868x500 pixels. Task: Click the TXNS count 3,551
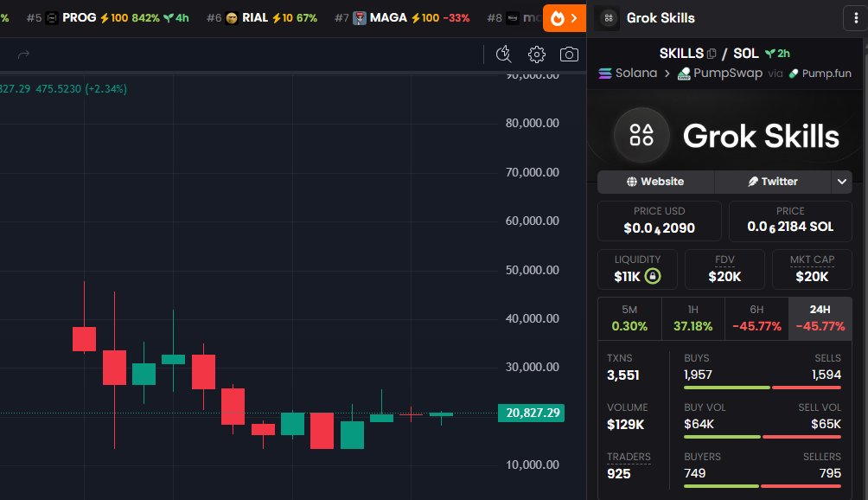point(623,375)
